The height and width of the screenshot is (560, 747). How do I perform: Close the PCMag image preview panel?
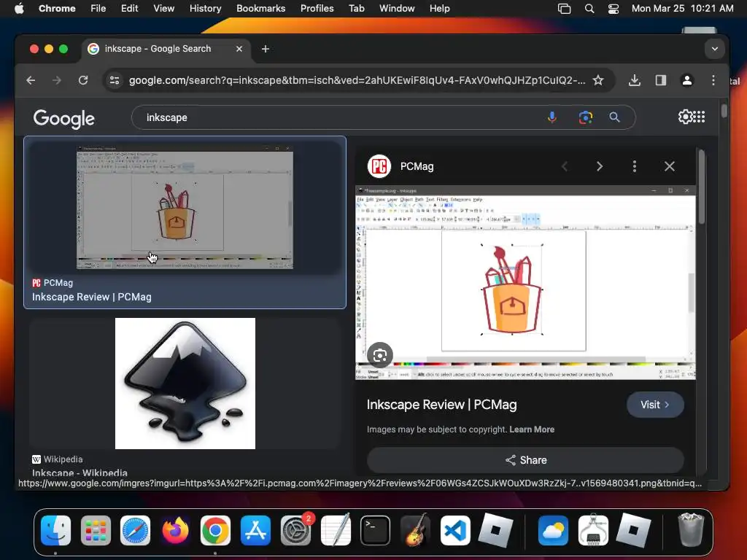(670, 166)
